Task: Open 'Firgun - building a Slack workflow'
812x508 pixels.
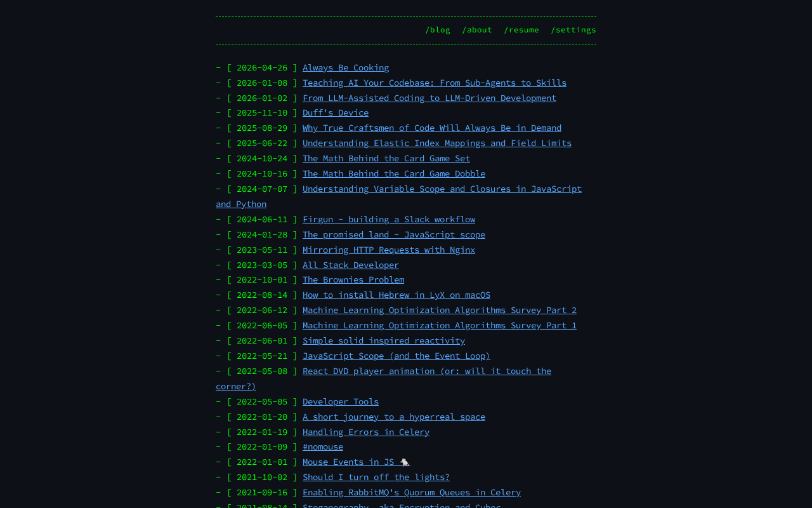Action: (x=389, y=219)
